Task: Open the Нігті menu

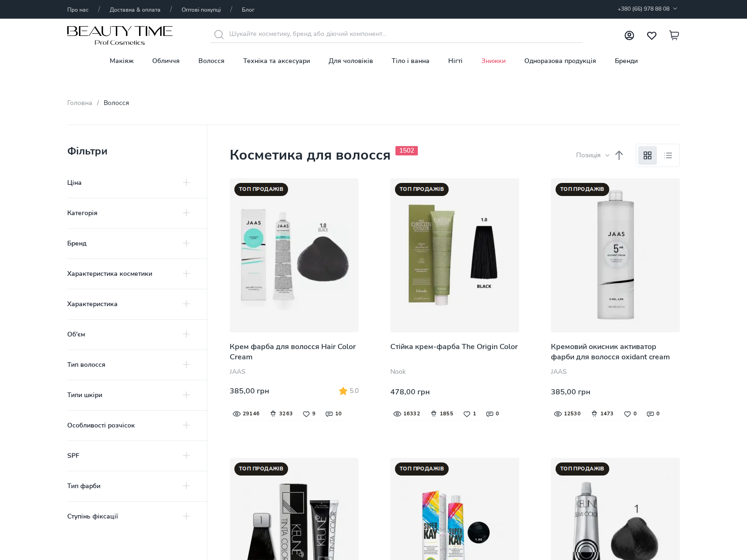Action: tap(455, 61)
